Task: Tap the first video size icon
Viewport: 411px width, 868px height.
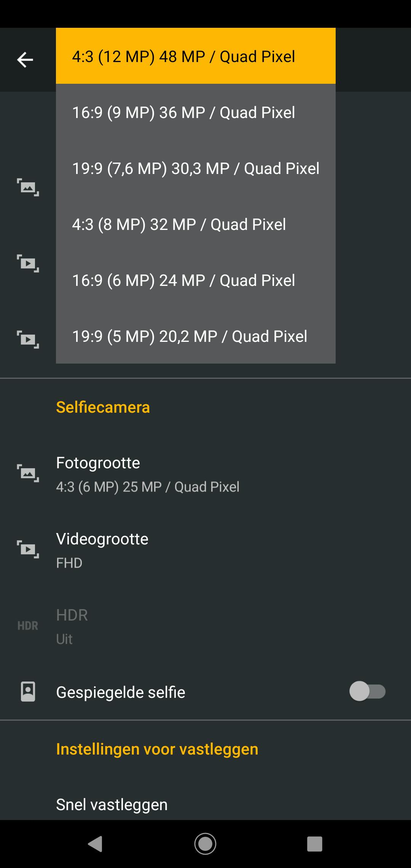Action: point(28,263)
